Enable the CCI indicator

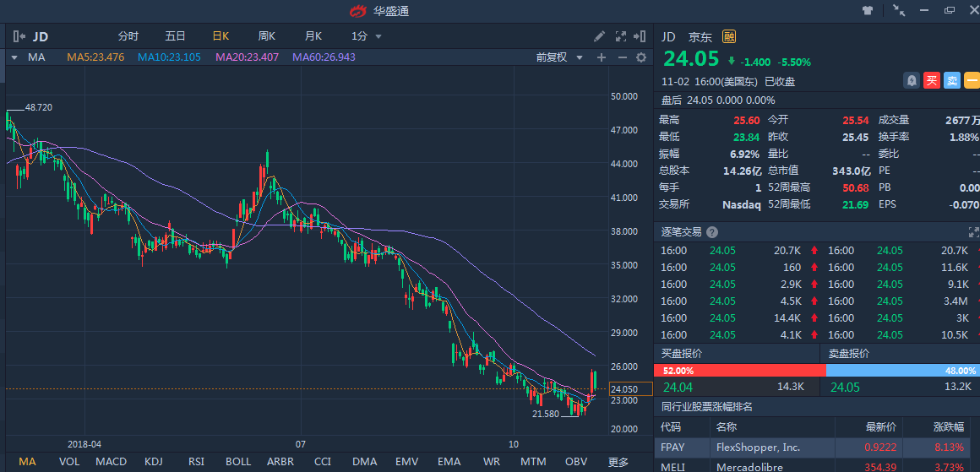tap(323, 462)
